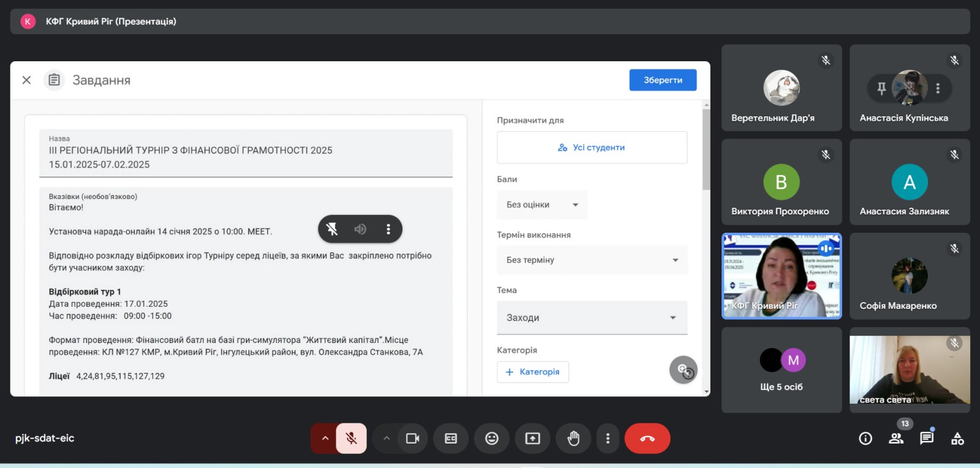
Task: Leave call with red hang-up button
Action: coord(647,439)
